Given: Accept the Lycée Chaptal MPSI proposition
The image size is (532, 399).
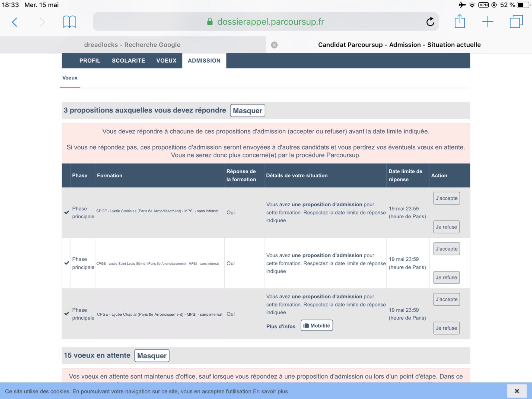Looking at the screenshot, I should point(446,299).
